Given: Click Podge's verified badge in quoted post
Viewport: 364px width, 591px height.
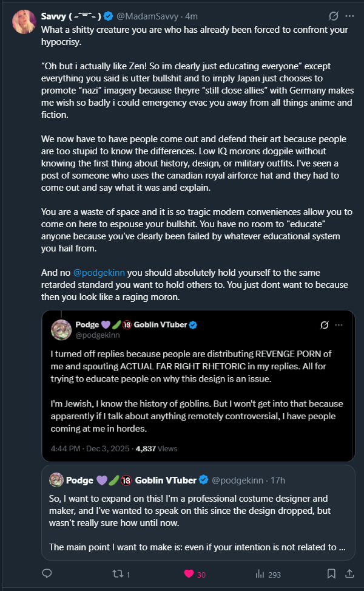Looking at the screenshot, I should pyautogui.click(x=193, y=325).
